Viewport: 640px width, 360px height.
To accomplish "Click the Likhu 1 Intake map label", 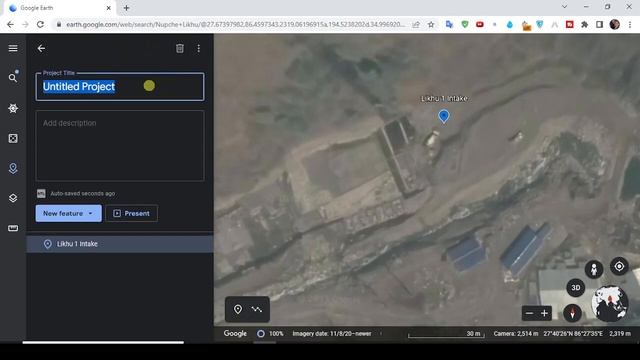I will (444, 98).
